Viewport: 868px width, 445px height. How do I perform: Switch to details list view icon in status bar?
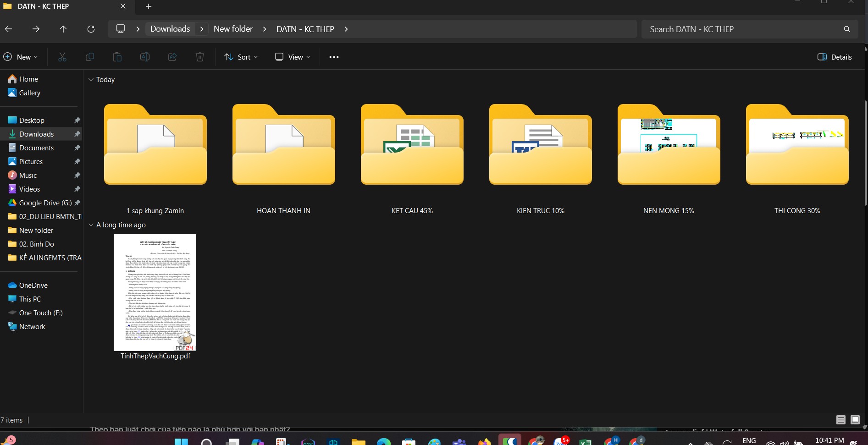coord(841,420)
